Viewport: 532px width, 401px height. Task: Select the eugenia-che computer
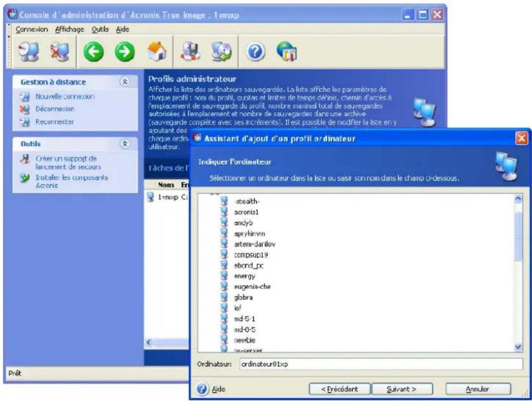(252, 287)
